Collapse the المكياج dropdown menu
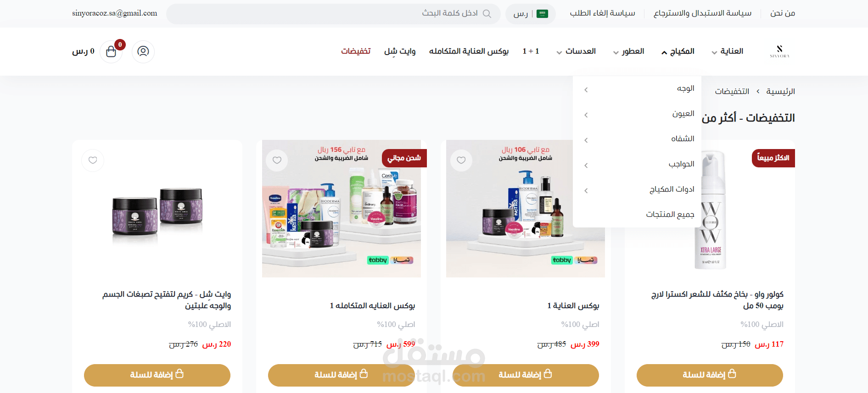Image resolution: width=868 pixels, height=393 pixels. [x=678, y=51]
